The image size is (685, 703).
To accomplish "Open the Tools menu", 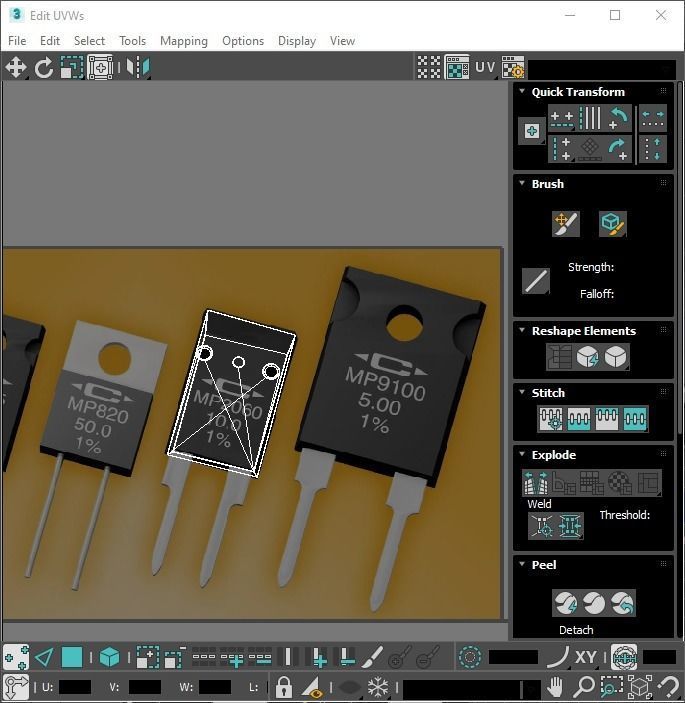I will (133, 41).
